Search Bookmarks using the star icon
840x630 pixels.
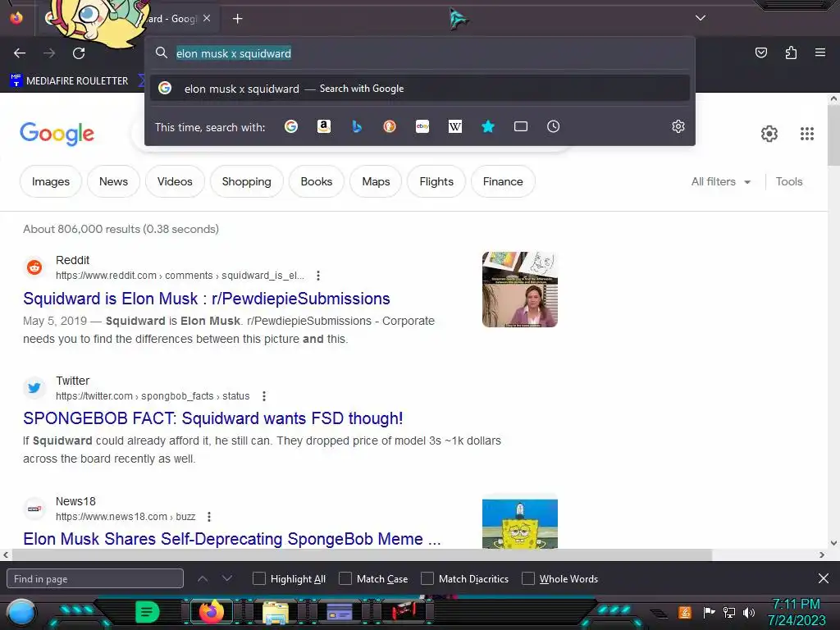487,126
